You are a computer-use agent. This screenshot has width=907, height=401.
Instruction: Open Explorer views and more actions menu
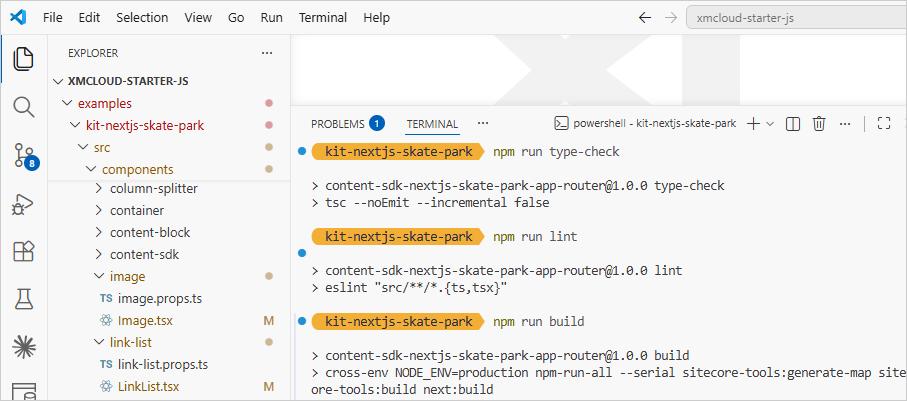[267, 53]
